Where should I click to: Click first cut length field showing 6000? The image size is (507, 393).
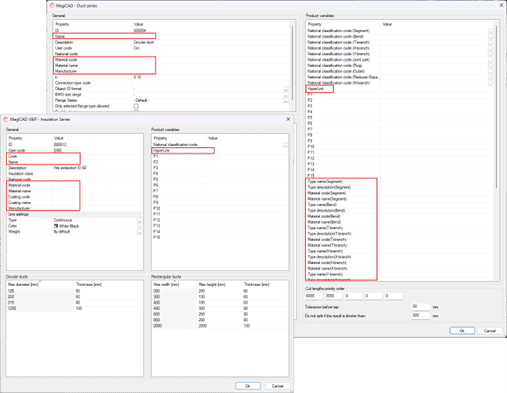314,296
